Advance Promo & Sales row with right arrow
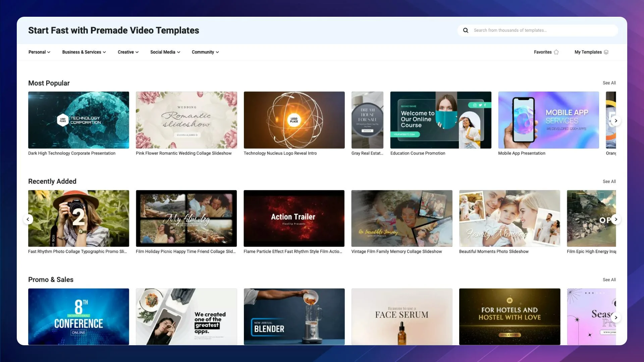This screenshot has height=362, width=644. [616, 317]
